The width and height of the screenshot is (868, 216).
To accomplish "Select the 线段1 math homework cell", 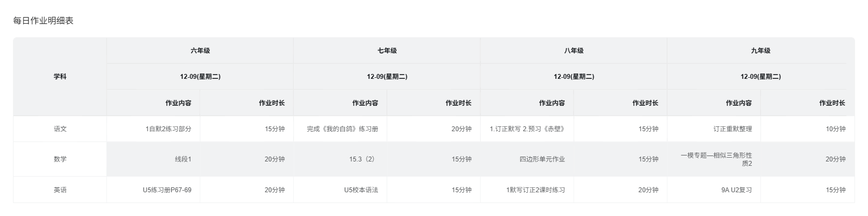I will [x=183, y=159].
